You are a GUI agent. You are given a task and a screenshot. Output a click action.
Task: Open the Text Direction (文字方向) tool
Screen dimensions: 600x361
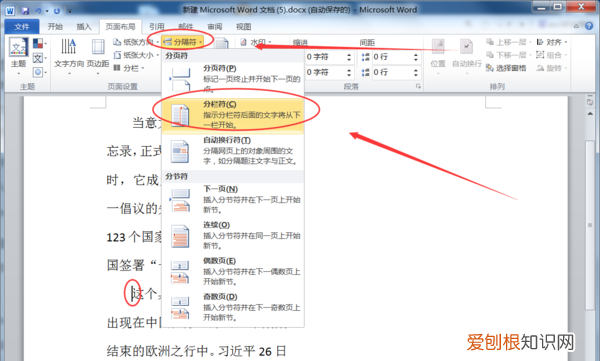(x=69, y=57)
